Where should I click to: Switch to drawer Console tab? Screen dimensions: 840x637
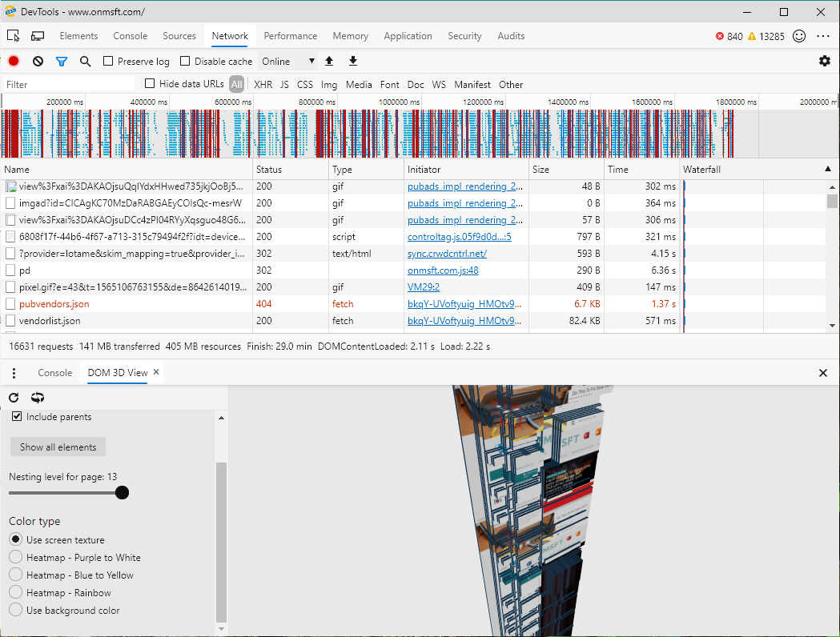pos(54,373)
